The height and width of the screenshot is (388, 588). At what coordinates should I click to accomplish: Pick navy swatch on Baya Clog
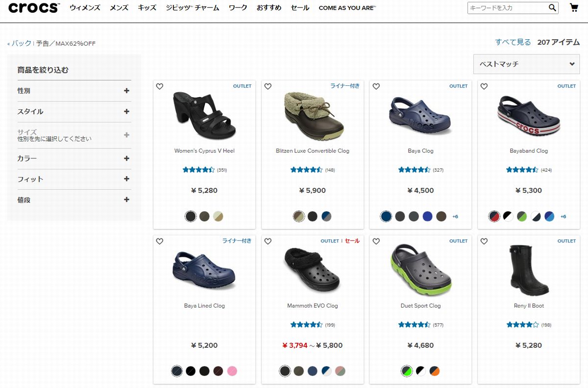[x=386, y=216]
